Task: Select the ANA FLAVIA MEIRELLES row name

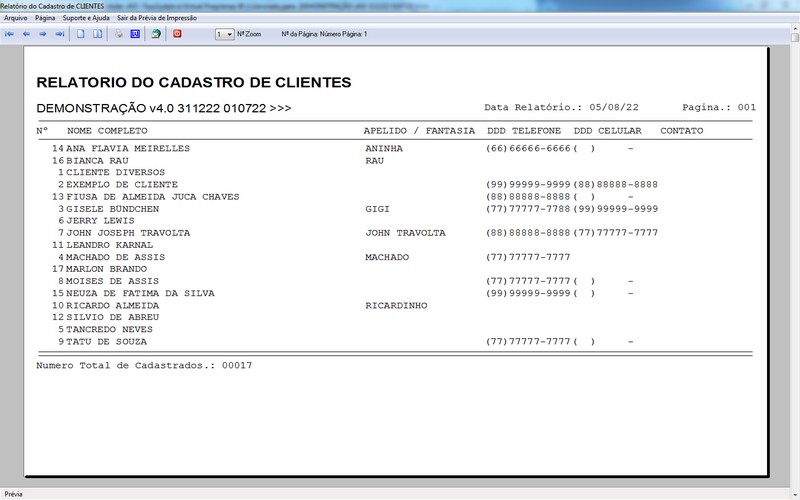Action: tap(128, 148)
